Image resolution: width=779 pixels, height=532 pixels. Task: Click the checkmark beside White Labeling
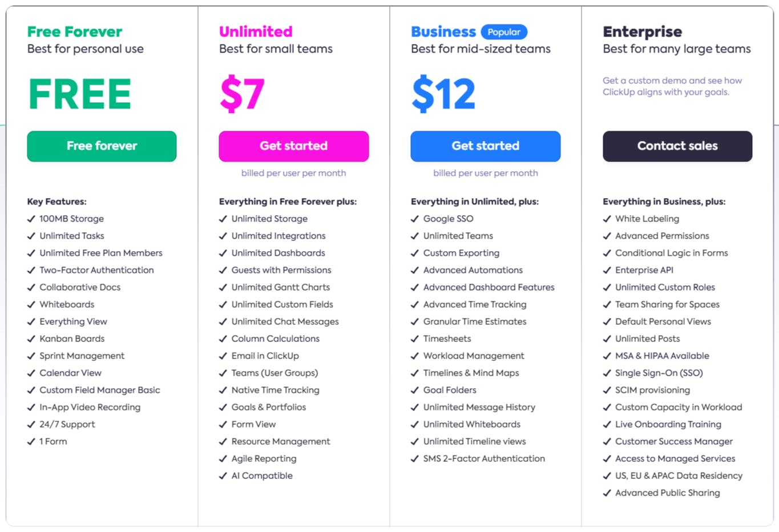(607, 219)
